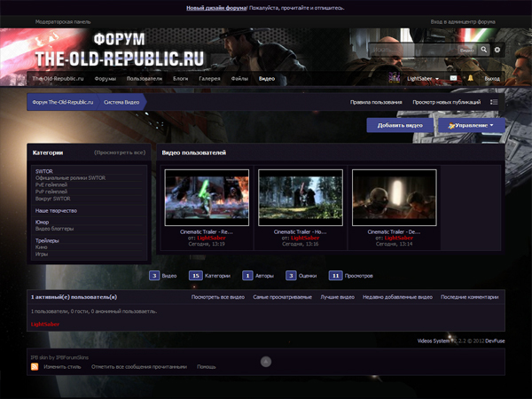Open the Лучшие видео link

pyautogui.click(x=340, y=297)
